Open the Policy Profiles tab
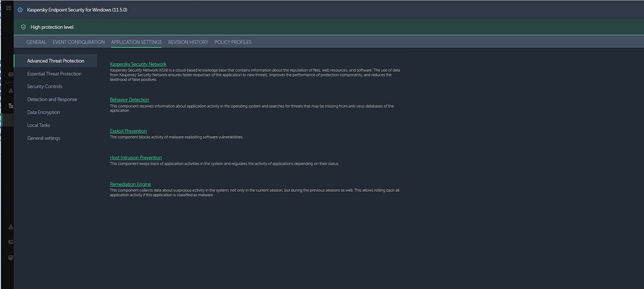 pos(233,42)
